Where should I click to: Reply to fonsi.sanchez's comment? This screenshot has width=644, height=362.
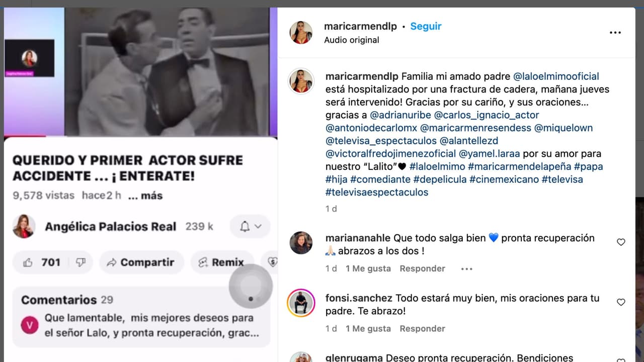(x=422, y=328)
